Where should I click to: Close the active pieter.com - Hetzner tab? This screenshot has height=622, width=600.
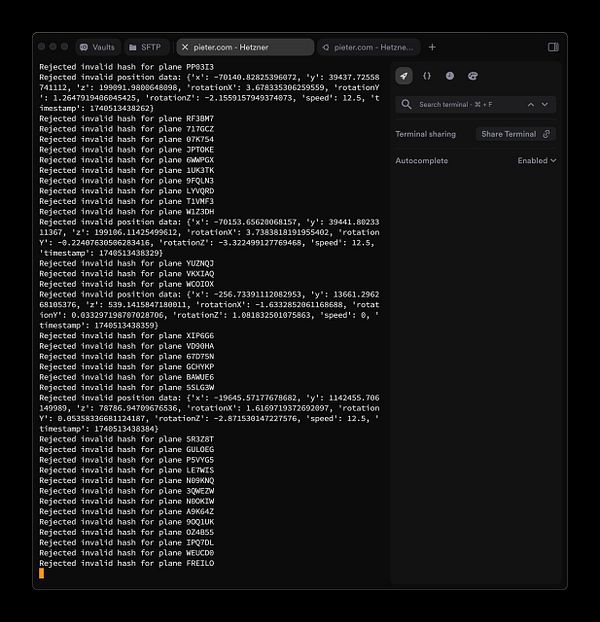pos(185,47)
